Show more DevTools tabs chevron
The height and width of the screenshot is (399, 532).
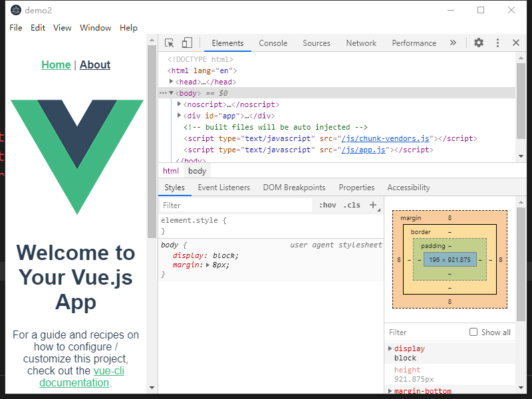(x=453, y=43)
